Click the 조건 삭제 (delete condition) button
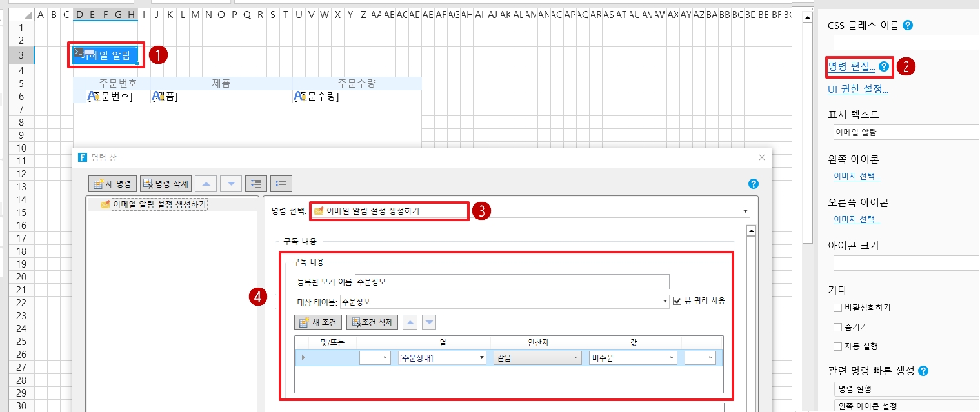The width and height of the screenshot is (980, 412). [372, 322]
